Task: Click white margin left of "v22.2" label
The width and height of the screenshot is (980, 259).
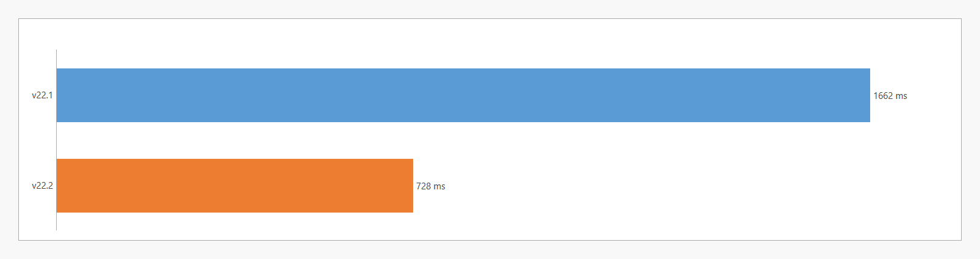Action: point(25,186)
